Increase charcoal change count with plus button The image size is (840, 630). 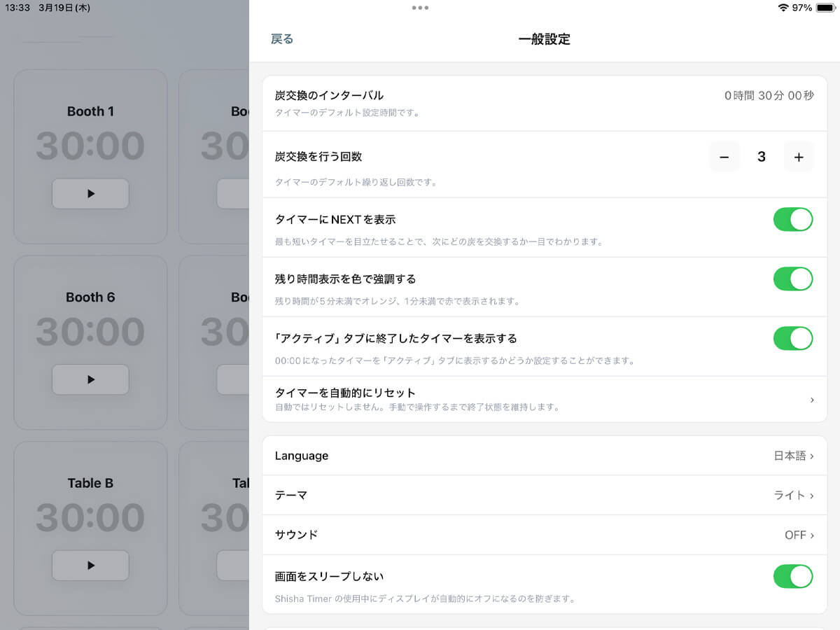click(799, 157)
